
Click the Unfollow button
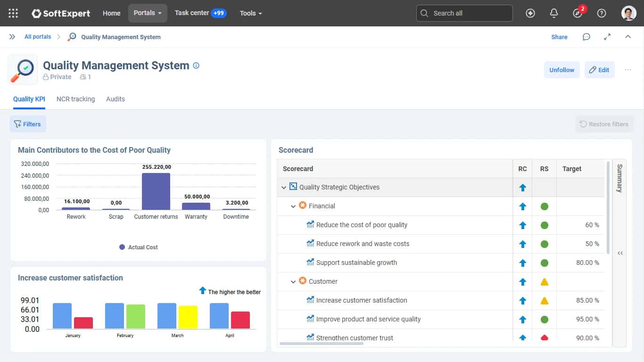pyautogui.click(x=561, y=70)
